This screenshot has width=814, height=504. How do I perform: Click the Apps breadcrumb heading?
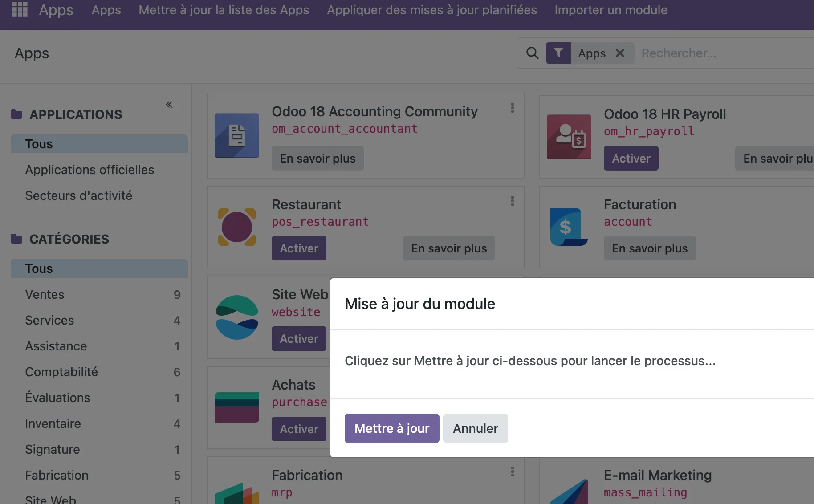[x=32, y=53]
